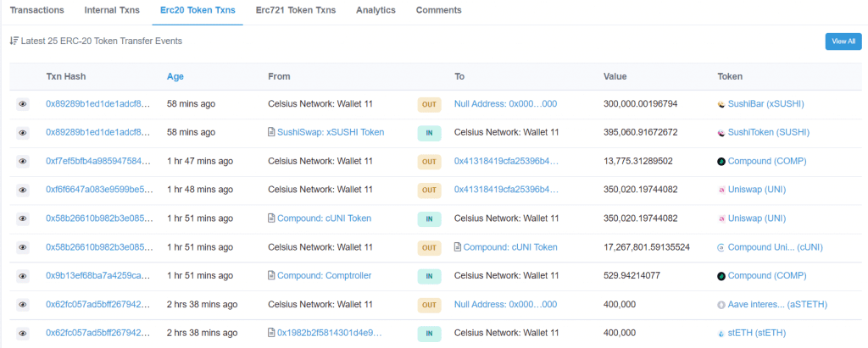Open hash 0x89289b1ed1de1adcf8 in the SushiBar row
The image size is (868, 348).
pyautogui.click(x=98, y=103)
